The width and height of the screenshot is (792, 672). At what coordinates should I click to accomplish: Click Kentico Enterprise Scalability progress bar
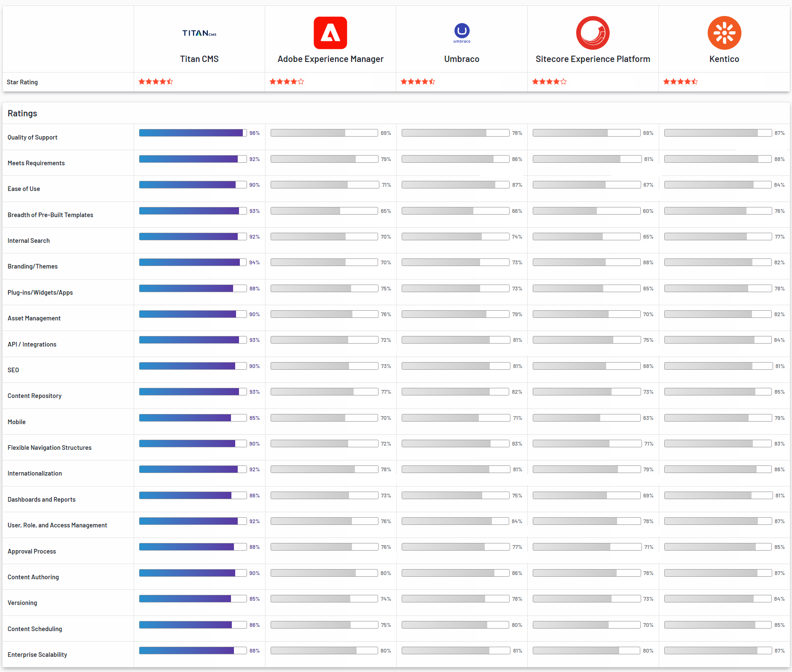pos(718,650)
